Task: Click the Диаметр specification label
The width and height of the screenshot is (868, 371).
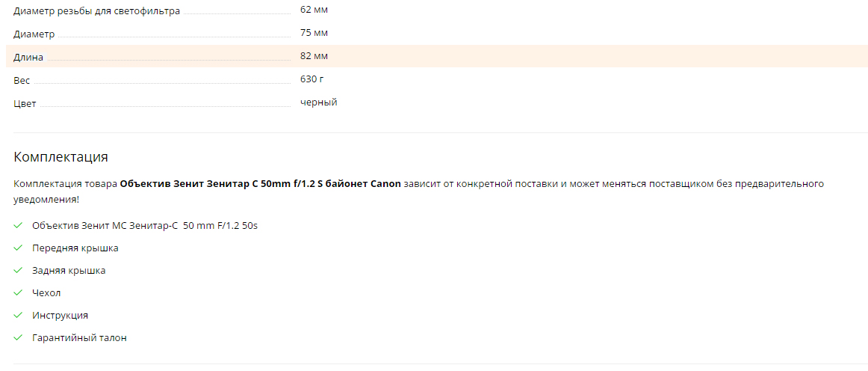Action: click(x=34, y=34)
